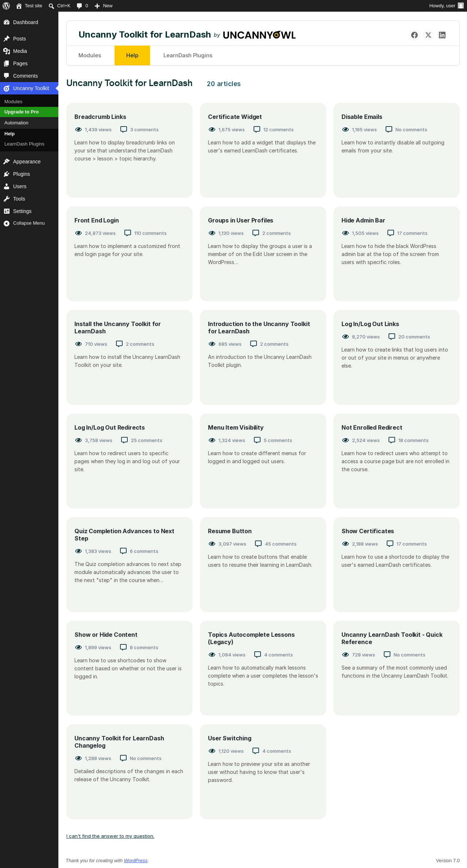Image resolution: width=467 pixels, height=868 pixels.
Task: Click the Uncanny Owl logo in header
Action: 259,35
